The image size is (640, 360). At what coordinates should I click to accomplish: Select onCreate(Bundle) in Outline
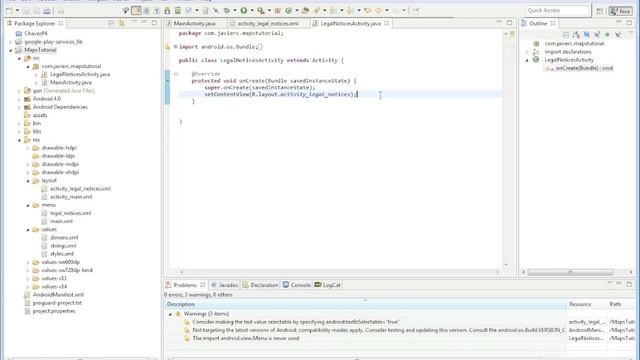tap(584, 68)
